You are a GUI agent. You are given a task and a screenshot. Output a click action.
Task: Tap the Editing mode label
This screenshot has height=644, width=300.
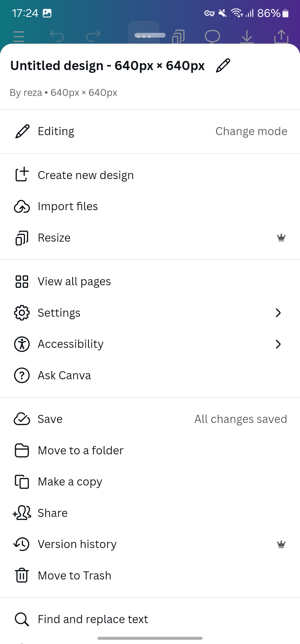click(x=56, y=131)
